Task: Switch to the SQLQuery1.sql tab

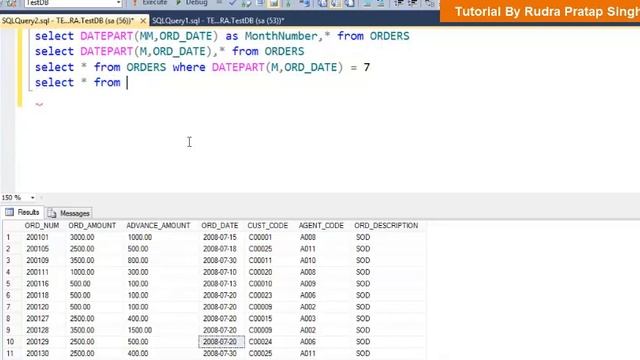Action: 218,20
